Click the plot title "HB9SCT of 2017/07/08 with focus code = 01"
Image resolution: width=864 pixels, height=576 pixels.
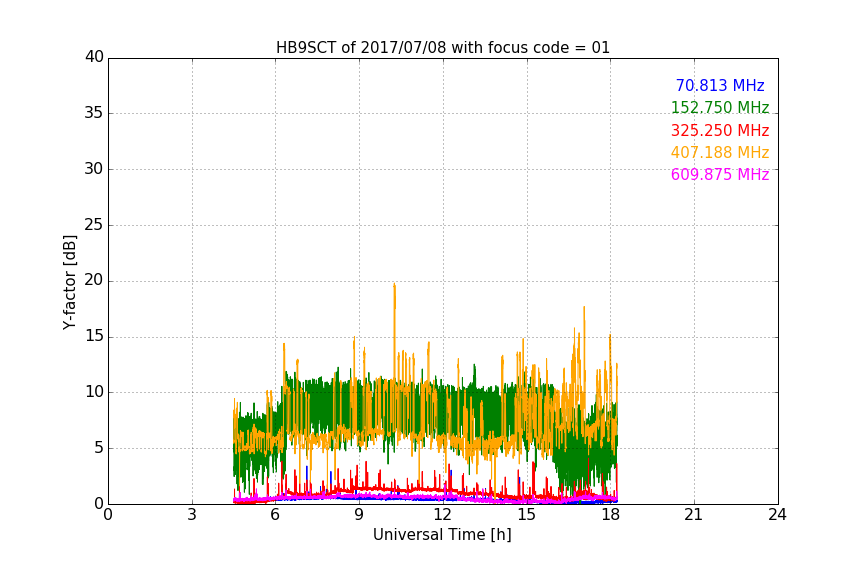(x=443, y=48)
